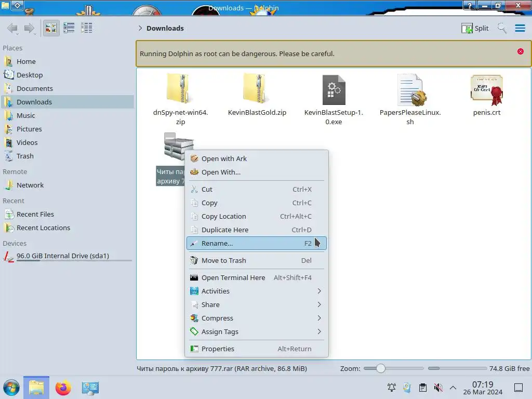Expand the breadcrumb arrow before Downloads

click(x=140, y=28)
